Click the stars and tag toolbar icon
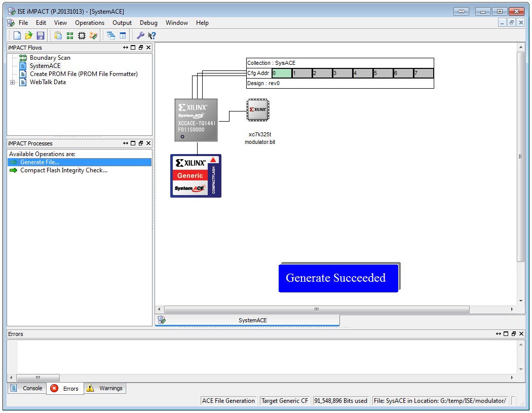The image size is (532, 413). click(93, 35)
